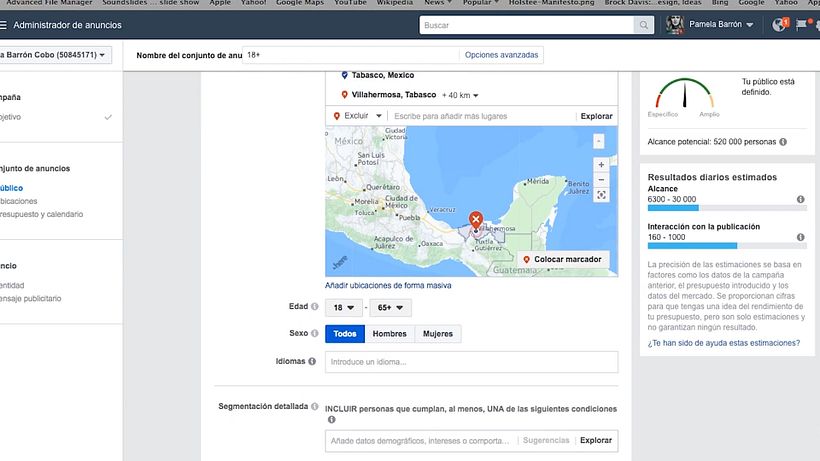820x461 pixels.
Task: Click the Buscar search field
Action: (527, 25)
